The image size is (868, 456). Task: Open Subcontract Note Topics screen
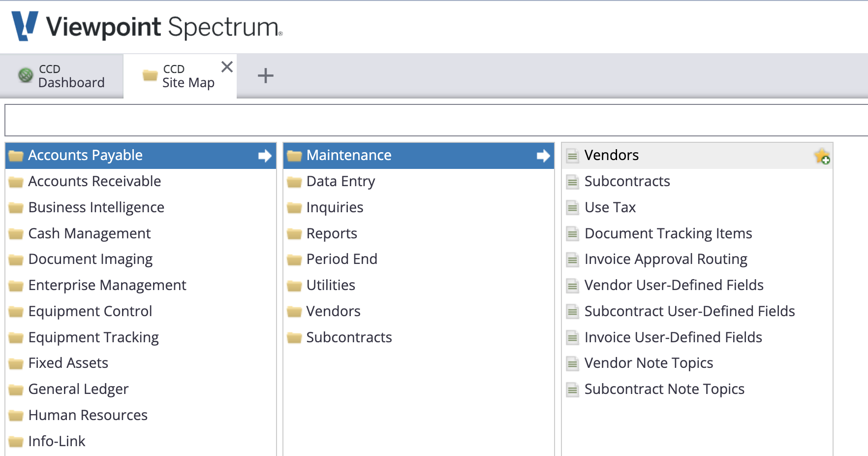pos(697,389)
